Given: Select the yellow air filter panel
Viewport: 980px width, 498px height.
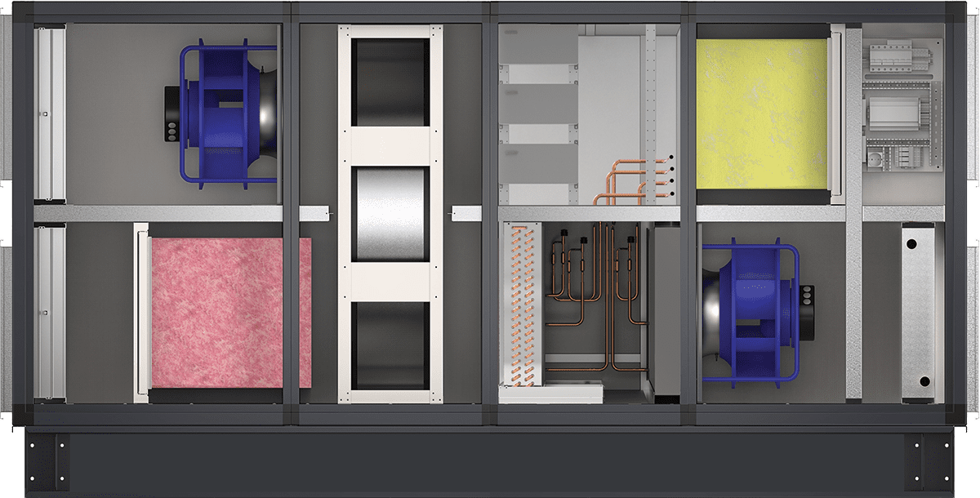Looking at the screenshot, I should 761,112.
